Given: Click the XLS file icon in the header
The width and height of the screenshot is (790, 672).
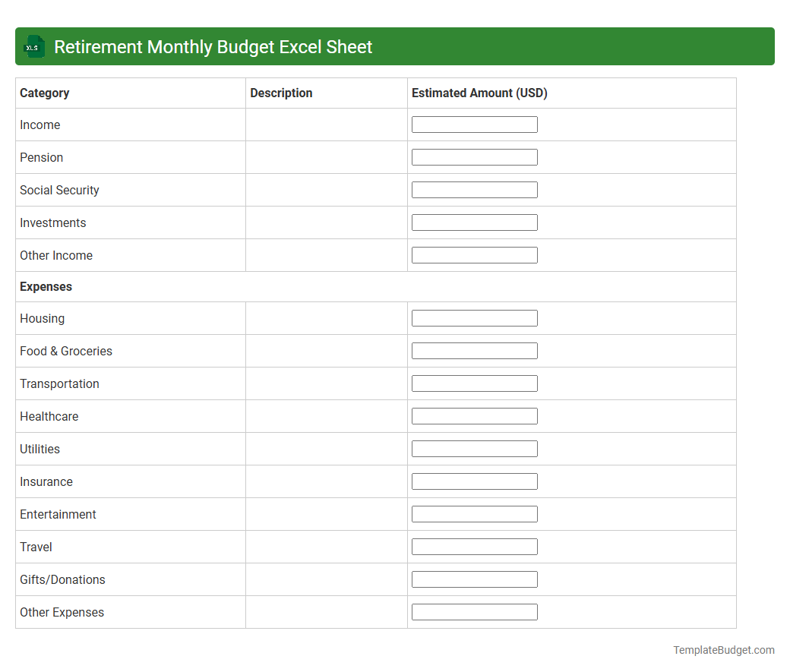Looking at the screenshot, I should (x=33, y=46).
